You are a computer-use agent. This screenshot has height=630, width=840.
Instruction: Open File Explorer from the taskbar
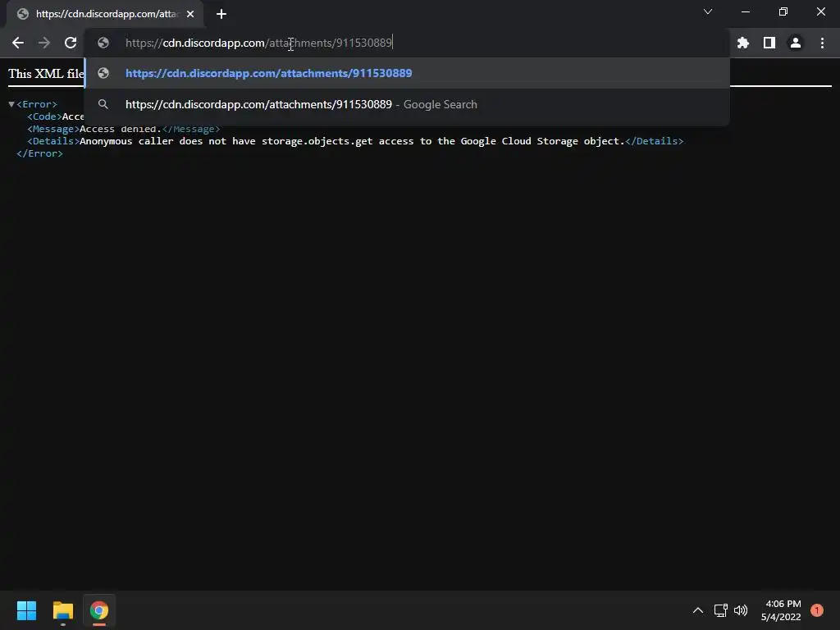[x=62, y=610]
